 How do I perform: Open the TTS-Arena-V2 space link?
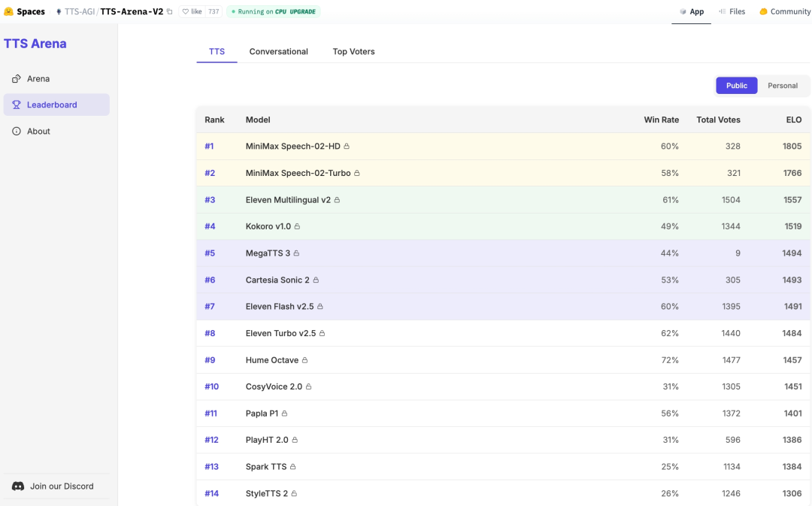point(132,11)
